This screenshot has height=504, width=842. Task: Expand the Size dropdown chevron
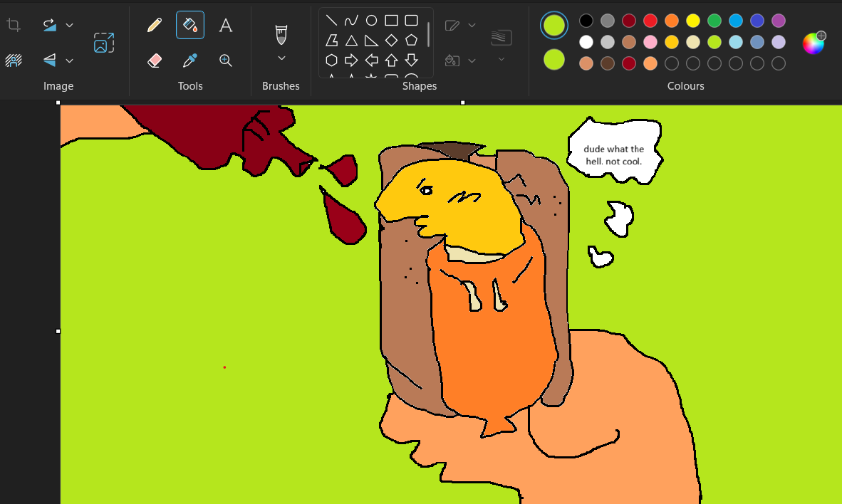(501, 59)
